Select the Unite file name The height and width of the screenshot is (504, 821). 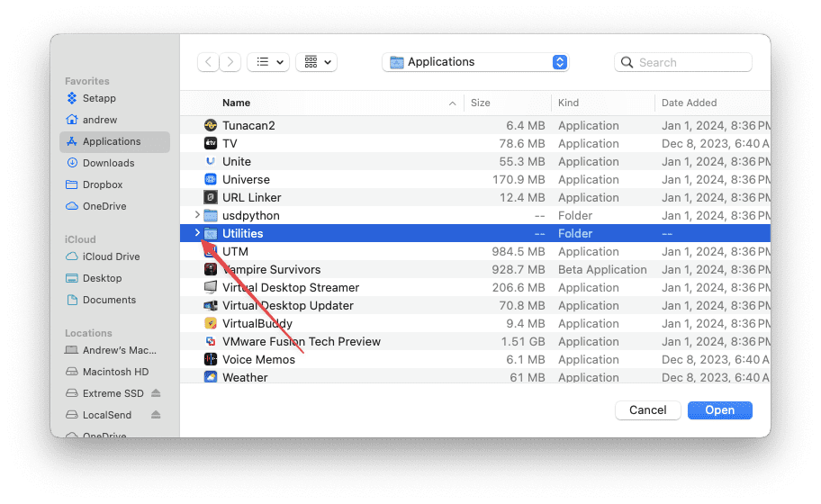click(x=237, y=162)
